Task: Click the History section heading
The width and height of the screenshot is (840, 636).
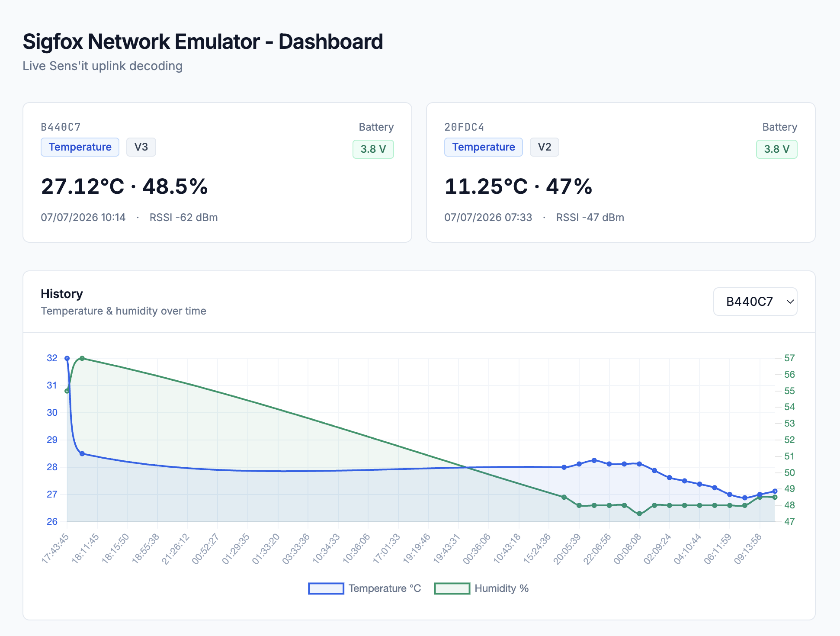Action: point(62,294)
